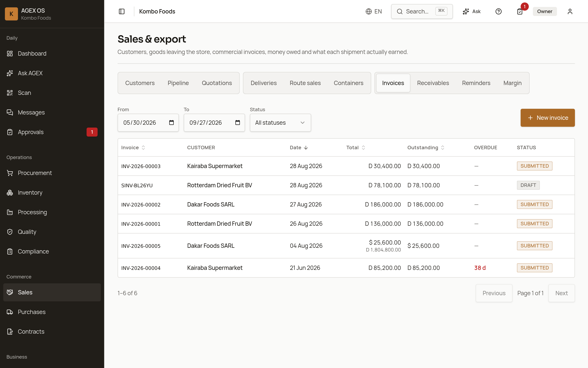The width and height of the screenshot is (588, 368).
Task: Click the Quality shield icon
Action: (10, 232)
